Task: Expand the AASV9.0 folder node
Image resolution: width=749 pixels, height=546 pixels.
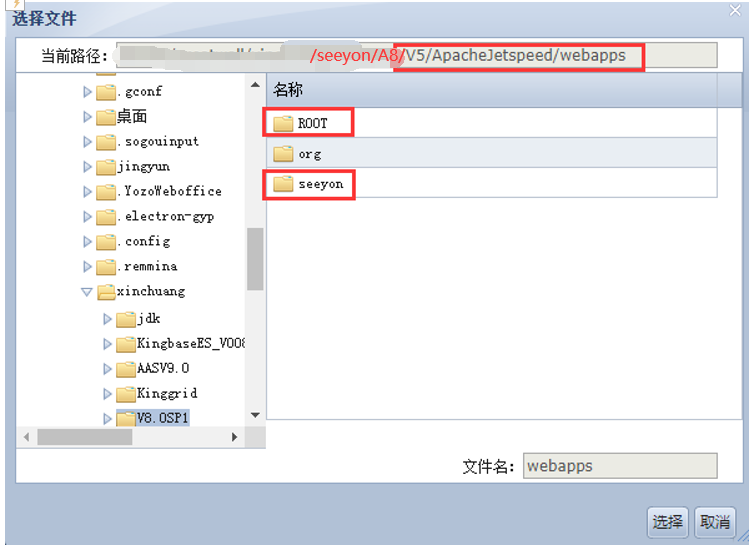Action: [x=107, y=368]
